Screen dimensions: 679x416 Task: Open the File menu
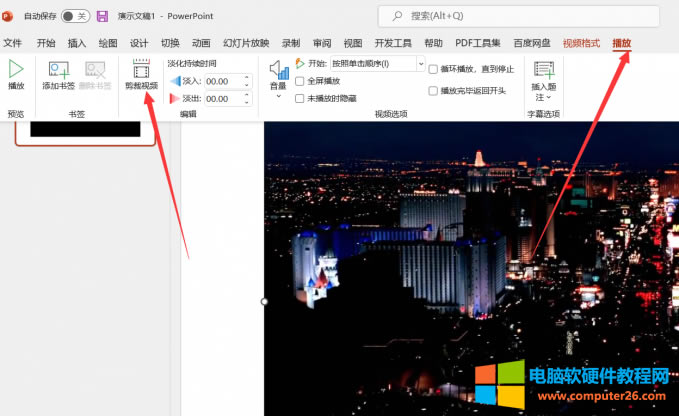(x=13, y=43)
